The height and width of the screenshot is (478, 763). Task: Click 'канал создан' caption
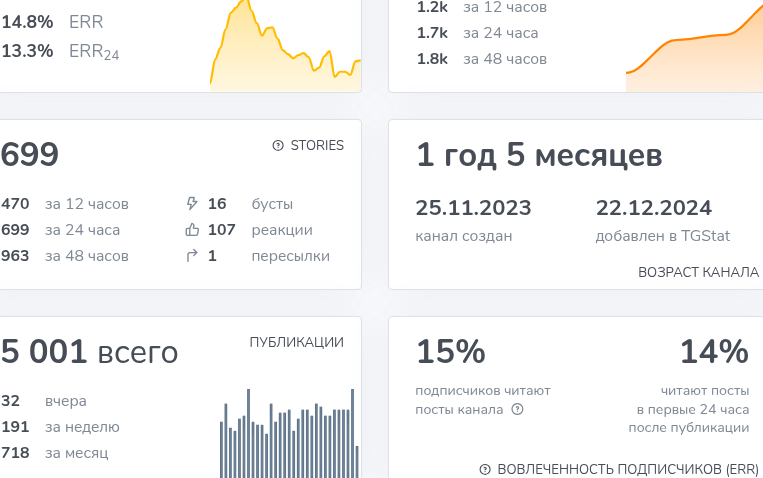(x=464, y=236)
